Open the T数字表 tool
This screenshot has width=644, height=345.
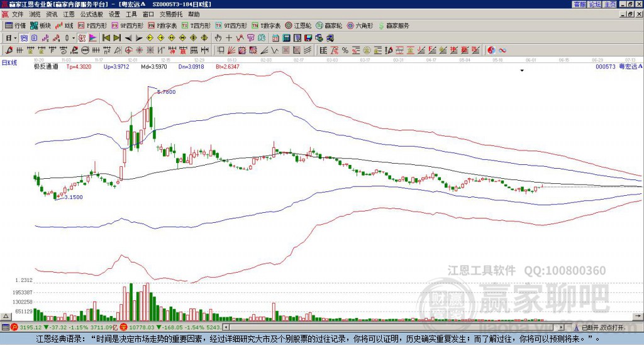(x=266, y=25)
